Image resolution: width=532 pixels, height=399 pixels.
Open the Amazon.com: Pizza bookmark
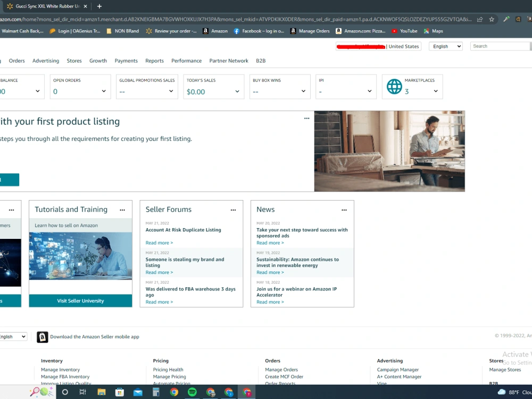click(x=361, y=31)
